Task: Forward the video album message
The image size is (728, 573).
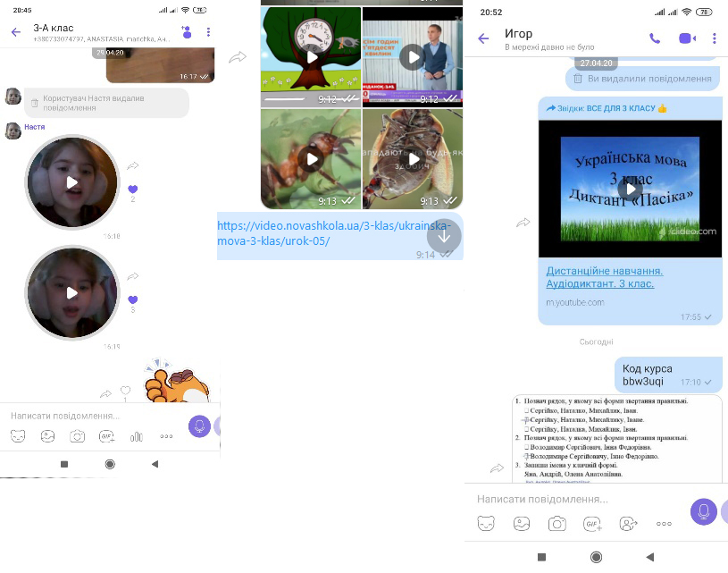Action: point(238,57)
